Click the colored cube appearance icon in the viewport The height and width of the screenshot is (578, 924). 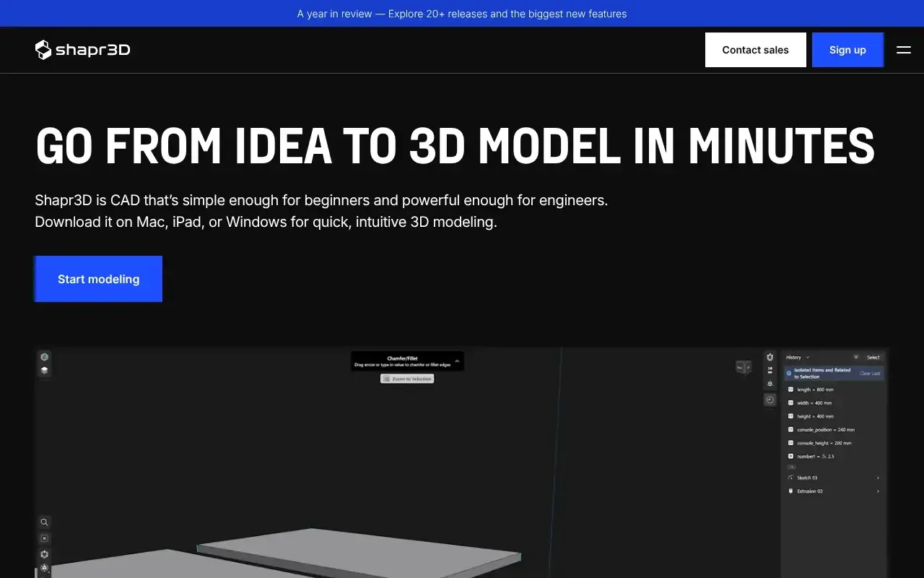pyautogui.click(x=44, y=356)
